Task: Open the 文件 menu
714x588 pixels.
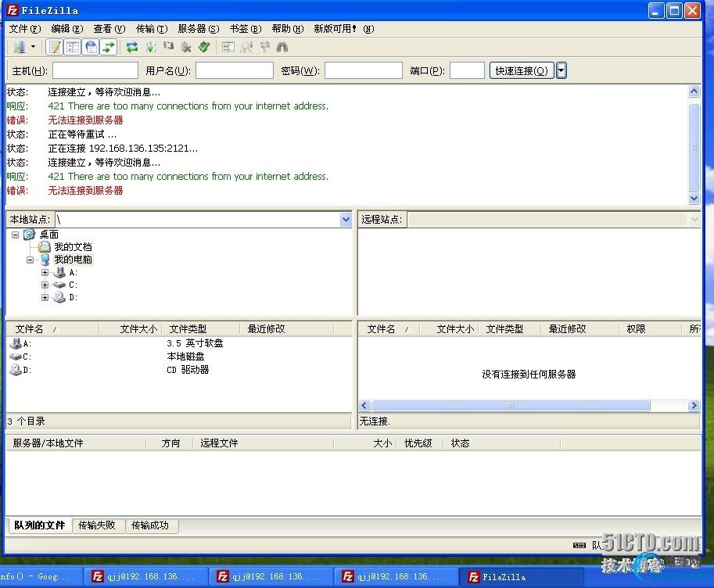Action: click(25, 29)
